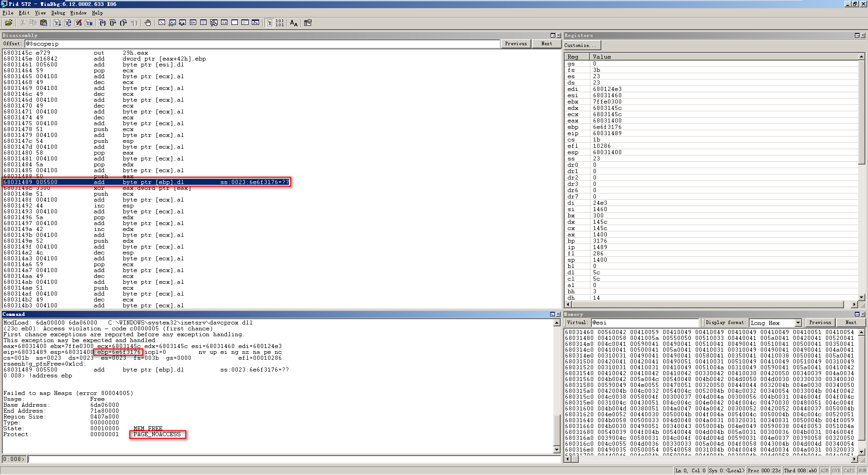Toggle docking icon of Registers panel

(857, 35)
